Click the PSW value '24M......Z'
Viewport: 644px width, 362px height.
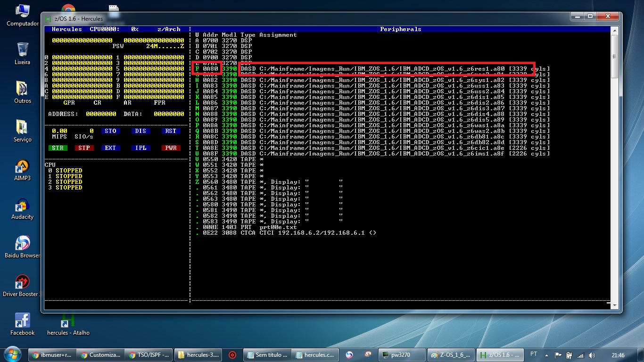click(165, 46)
